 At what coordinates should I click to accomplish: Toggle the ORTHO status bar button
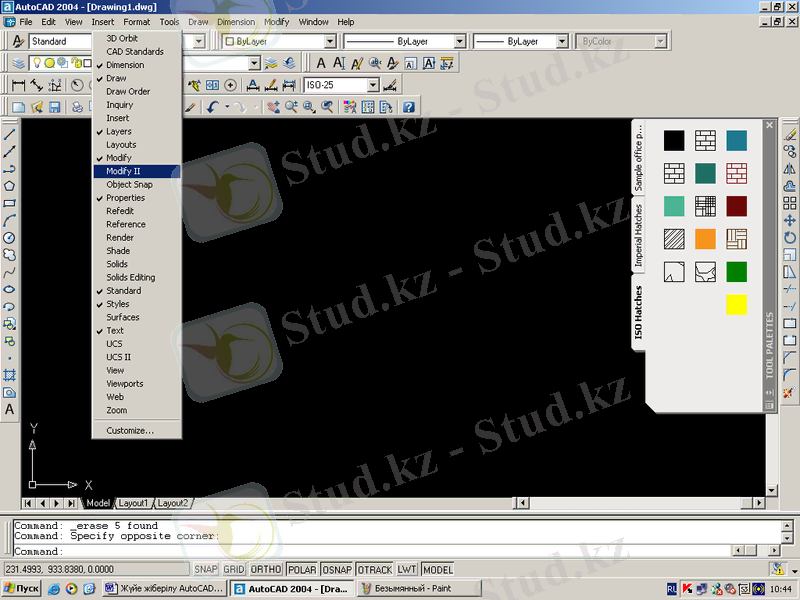click(x=266, y=569)
